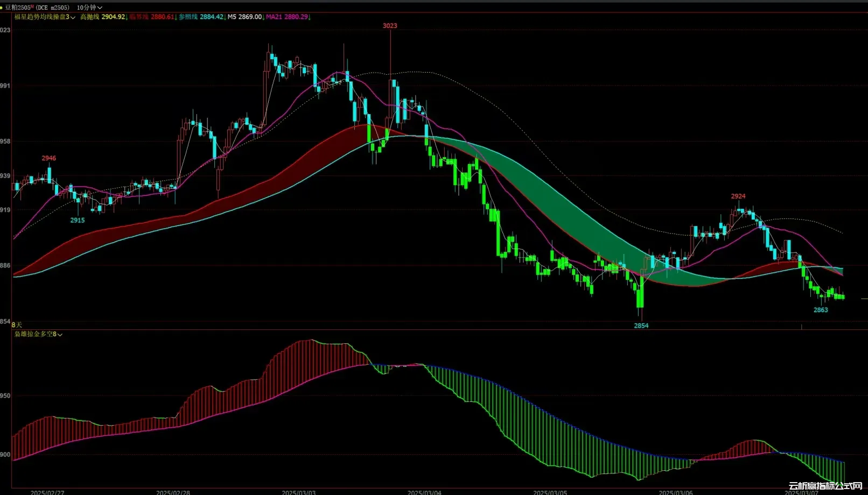Image resolution: width=868 pixels, height=495 pixels.
Task: Expand the 枭雄掠金多空8 indicator dropdown
Action: click(60, 335)
